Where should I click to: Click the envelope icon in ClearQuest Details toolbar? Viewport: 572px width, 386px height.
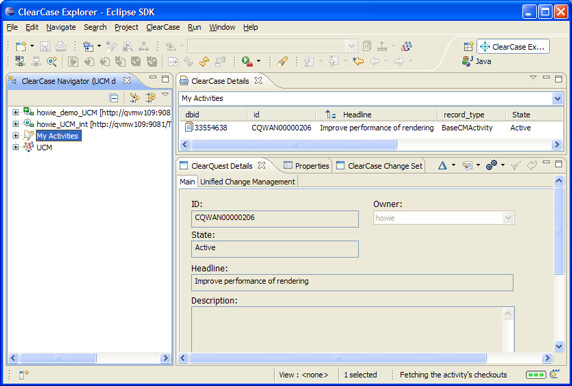(x=467, y=166)
